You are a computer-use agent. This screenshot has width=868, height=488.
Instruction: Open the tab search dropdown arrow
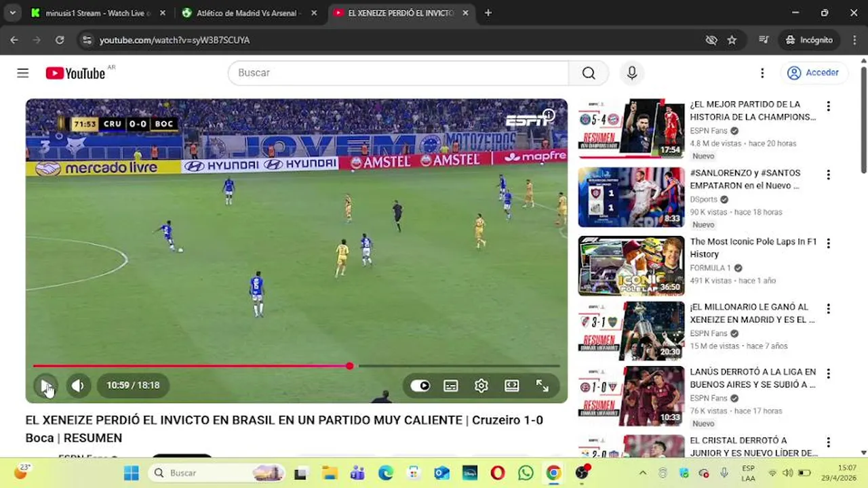coord(12,13)
